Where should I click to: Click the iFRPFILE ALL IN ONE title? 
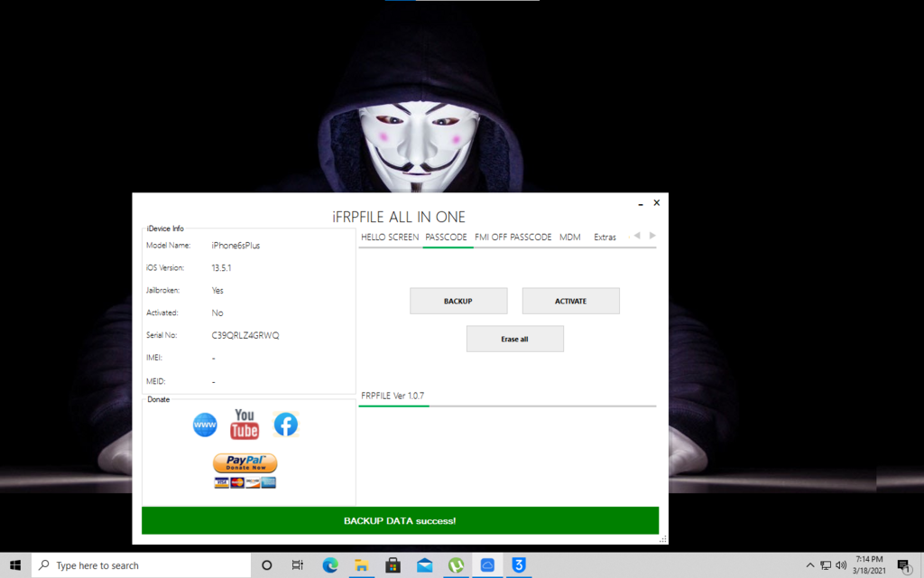pos(399,217)
